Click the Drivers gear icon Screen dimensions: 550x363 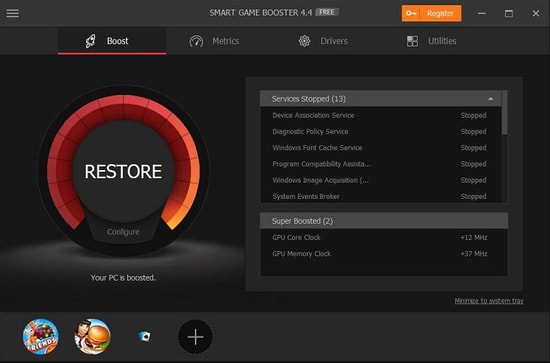pos(304,41)
